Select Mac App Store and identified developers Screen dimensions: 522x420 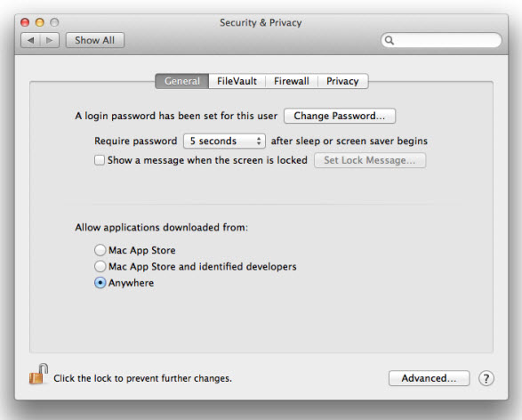point(100,266)
